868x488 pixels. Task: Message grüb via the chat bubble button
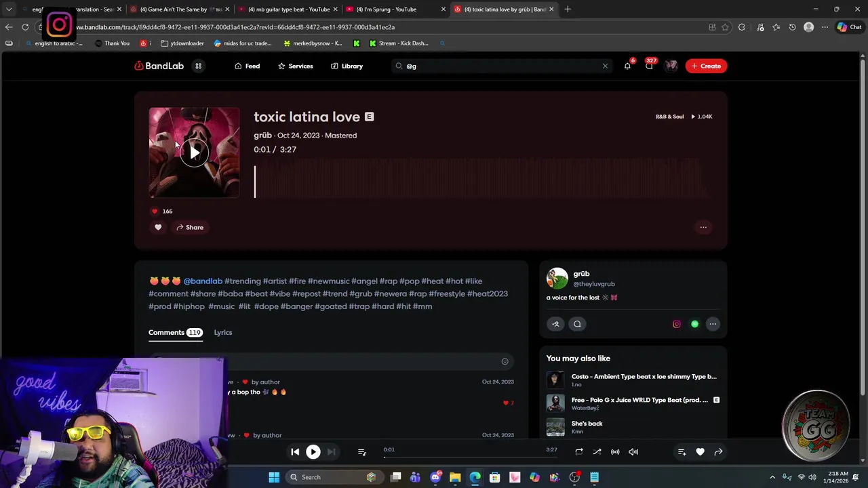(577, 324)
